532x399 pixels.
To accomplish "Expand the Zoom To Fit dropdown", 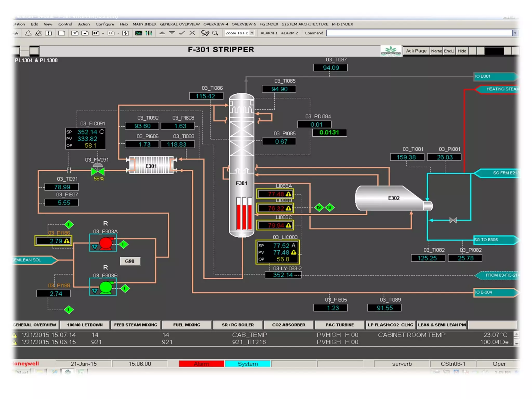I will point(252,33).
